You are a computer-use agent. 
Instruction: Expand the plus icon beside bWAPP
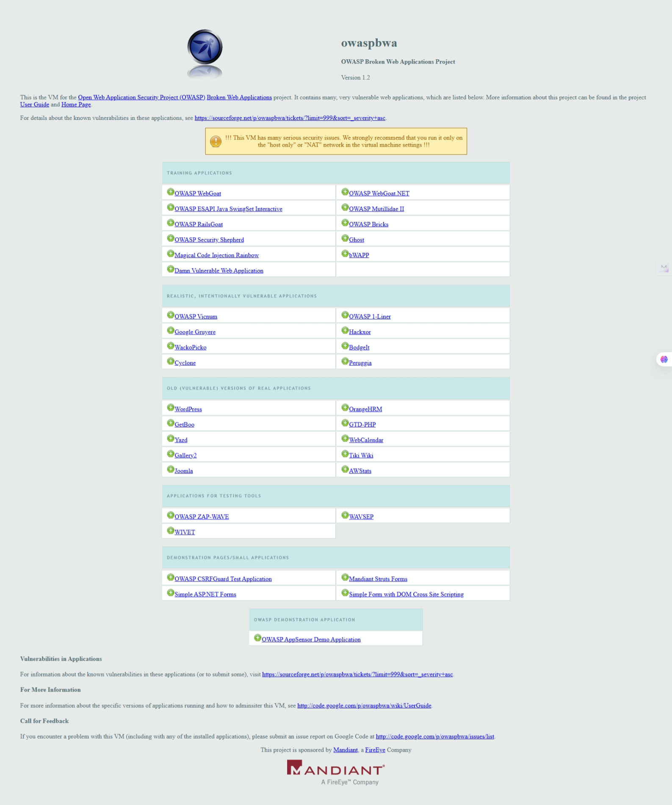tap(345, 254)
